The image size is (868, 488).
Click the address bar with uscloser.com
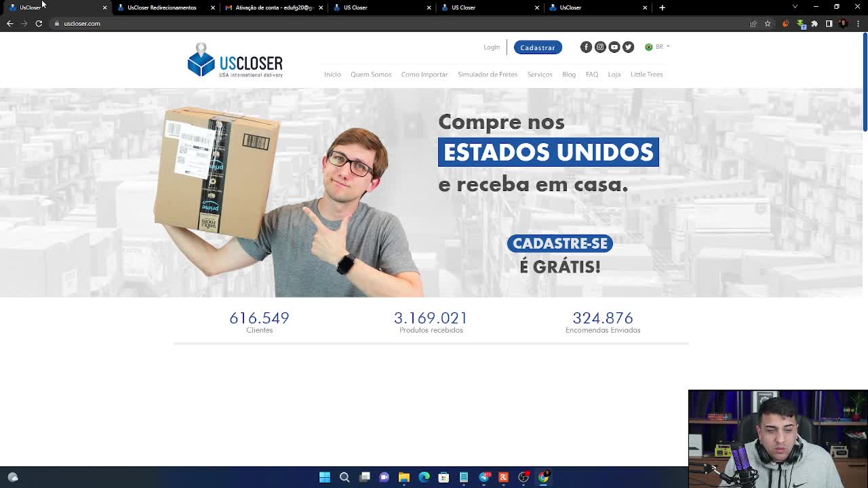[x=400, y=24]
